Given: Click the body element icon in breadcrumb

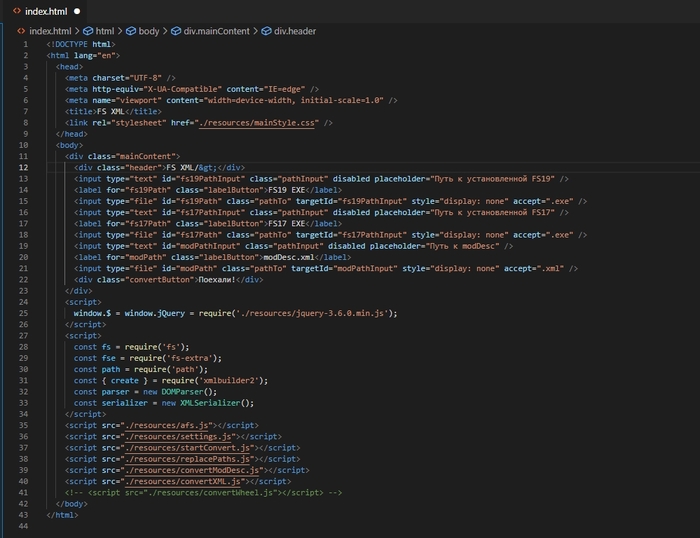Looking at the screenshot, I should coord(130,31).
